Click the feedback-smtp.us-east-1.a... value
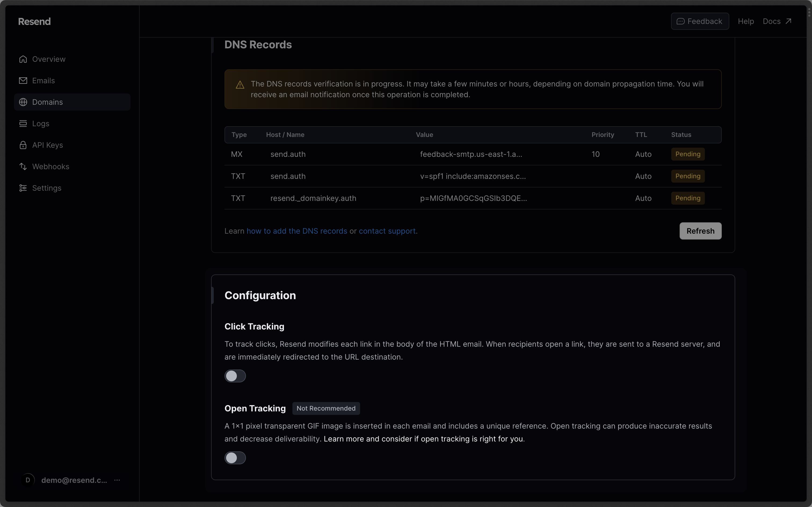The height and width of the screenshot is (507, 812). point(471,154)
